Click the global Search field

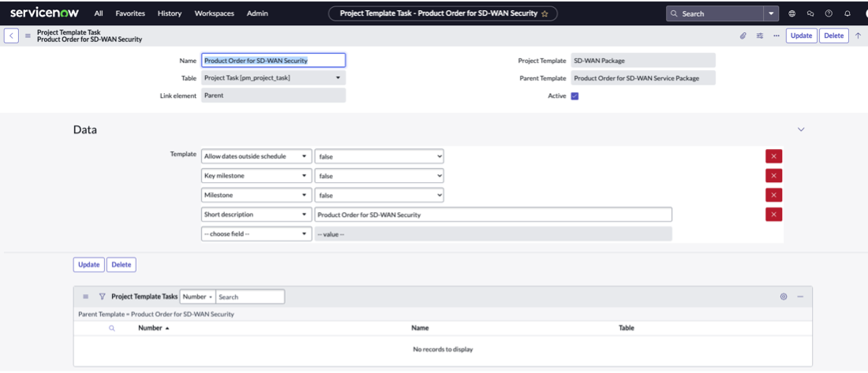pyautogui.click(x=715, y=14)
